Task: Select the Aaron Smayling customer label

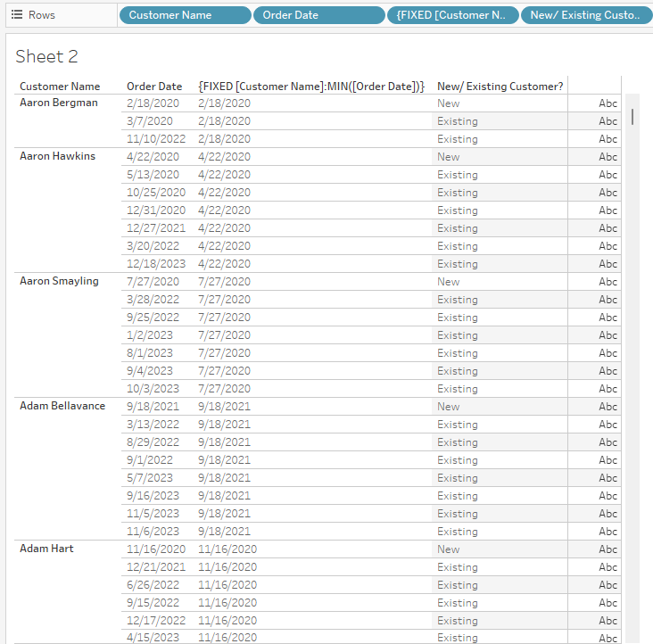Action: [59, 281]
